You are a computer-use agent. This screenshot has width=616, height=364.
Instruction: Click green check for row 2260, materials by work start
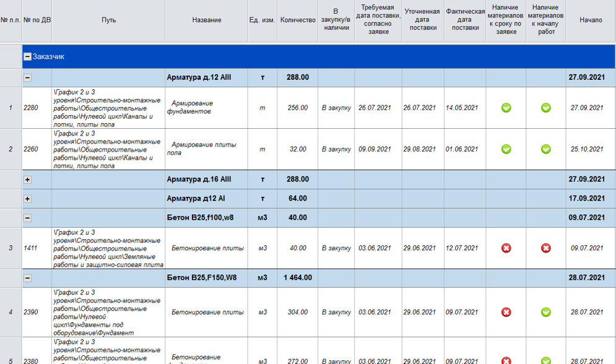tap(545, 149)
